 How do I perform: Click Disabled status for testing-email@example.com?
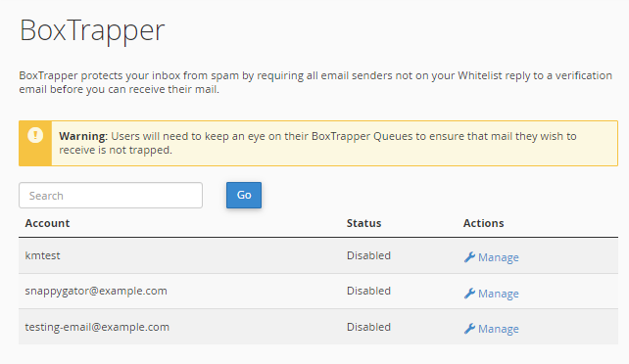368,327
